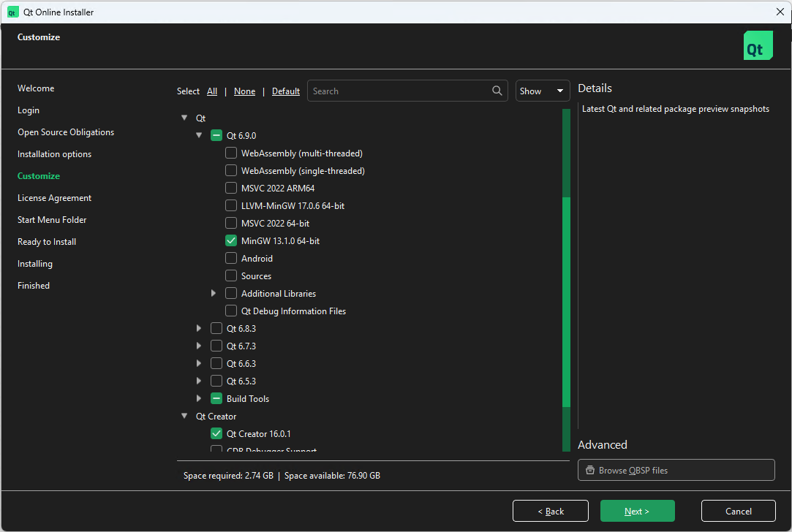Click the Select All link
The height and width of the screenshot is (532, 792).
click(x=212, y=91)
